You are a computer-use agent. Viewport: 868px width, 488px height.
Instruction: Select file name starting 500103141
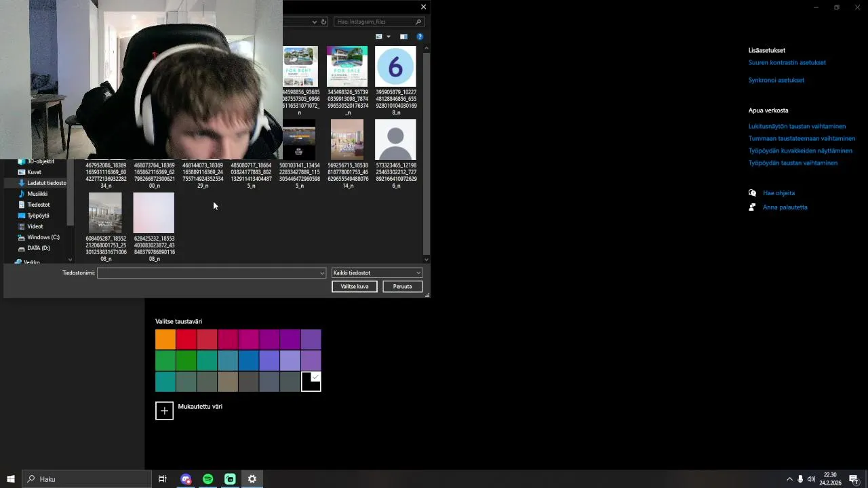(x=299, y=176)
